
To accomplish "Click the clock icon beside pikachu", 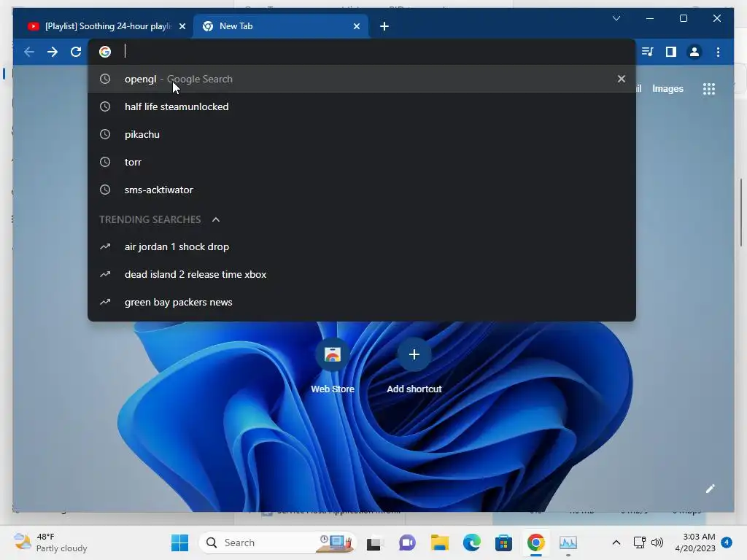I will 105,134.
